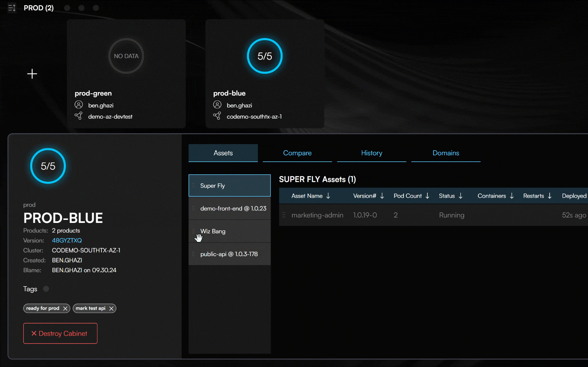Click 'codemo-southtx-az-1' on the prod-blue card
The image size is (588, 367).
pyautogui.click(x=254, y=117)
